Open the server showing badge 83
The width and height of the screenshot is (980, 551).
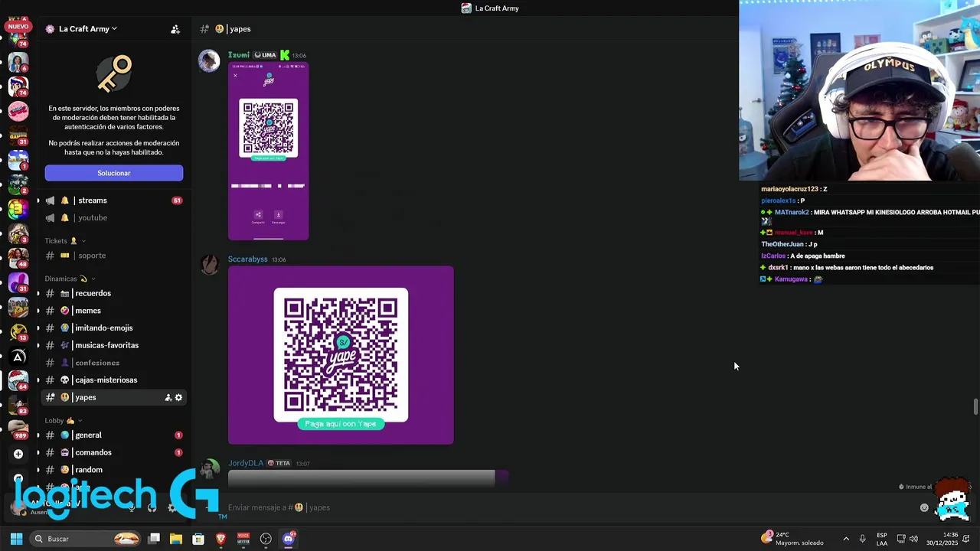pos(18,405)
